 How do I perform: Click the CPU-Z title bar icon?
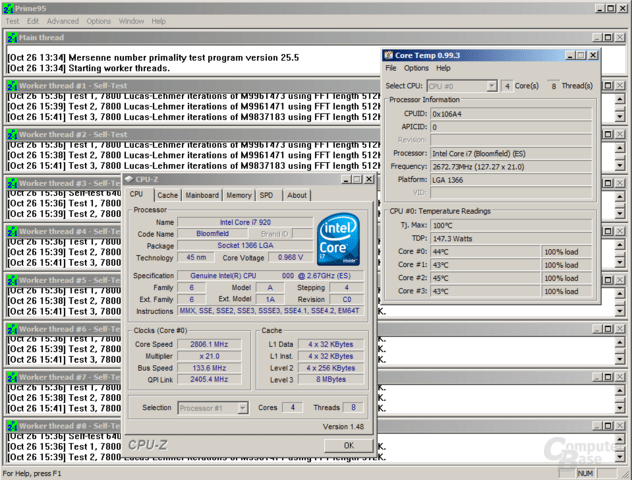click(x=129, y=179)
